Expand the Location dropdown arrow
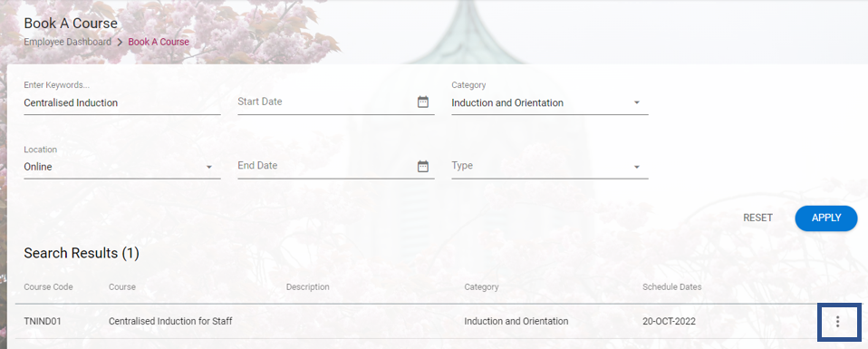Viewport: 868px width, 349px height. point(209,167)
